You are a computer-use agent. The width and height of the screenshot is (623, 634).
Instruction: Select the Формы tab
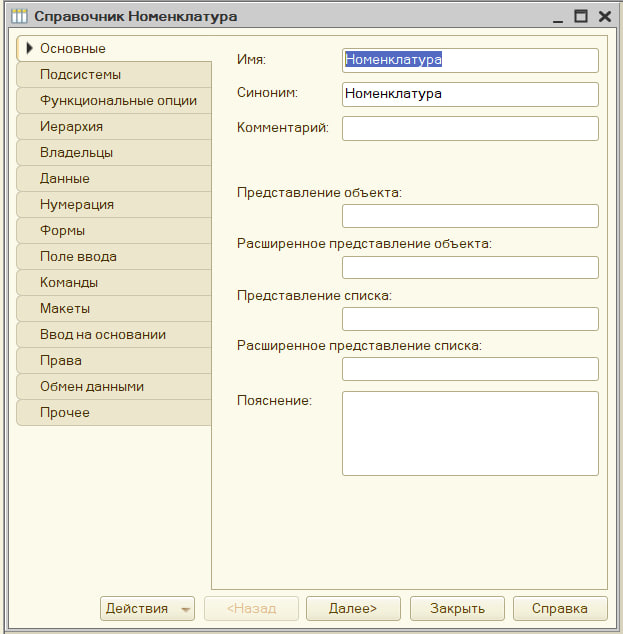click(114, 230)
